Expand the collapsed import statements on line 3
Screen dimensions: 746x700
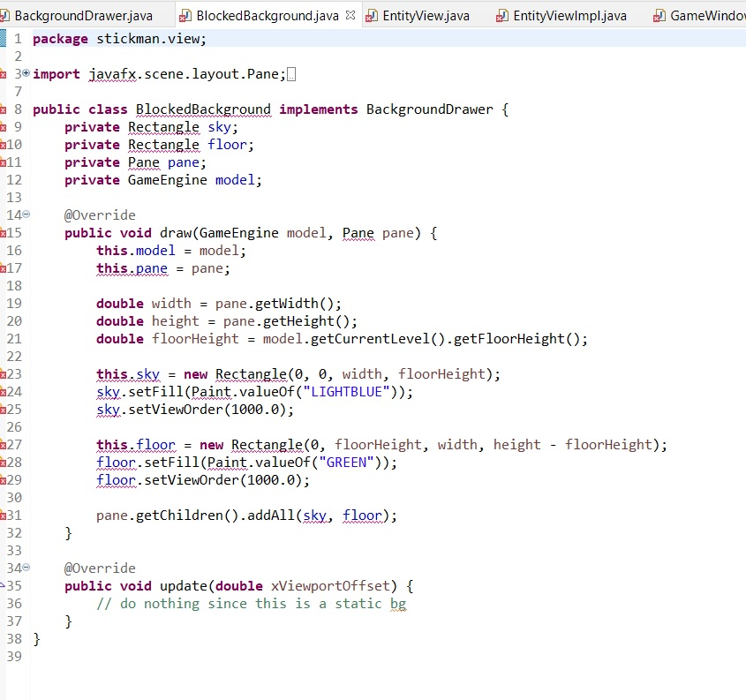click(25, 74)
